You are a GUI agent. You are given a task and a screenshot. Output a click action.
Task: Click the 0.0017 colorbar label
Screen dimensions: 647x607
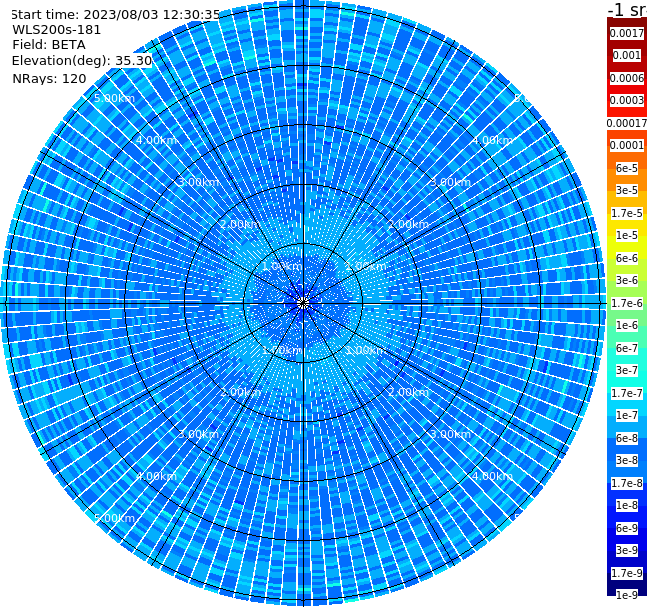tap(627, 33)
